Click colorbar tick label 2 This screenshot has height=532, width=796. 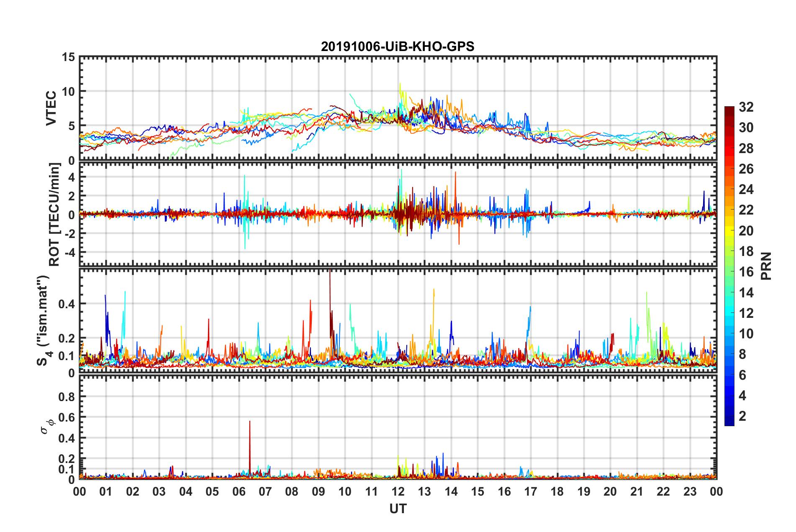pyautogui.click(x=742, y=416)
